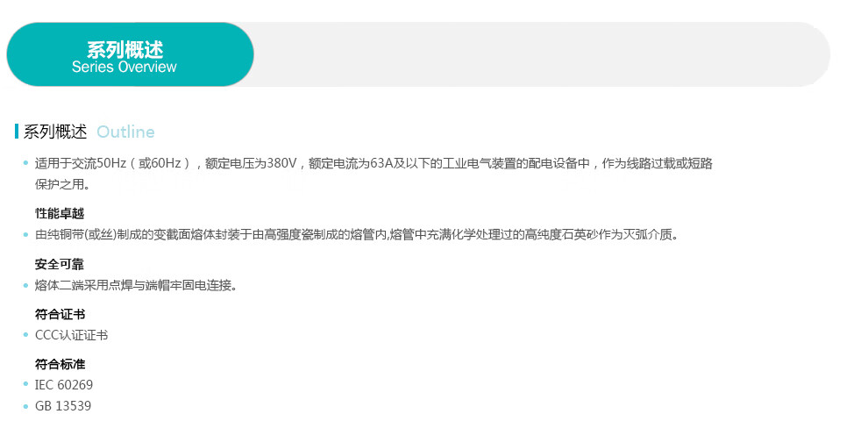Click the bullet before 由纯铜带 paragraph

(26, 235)
